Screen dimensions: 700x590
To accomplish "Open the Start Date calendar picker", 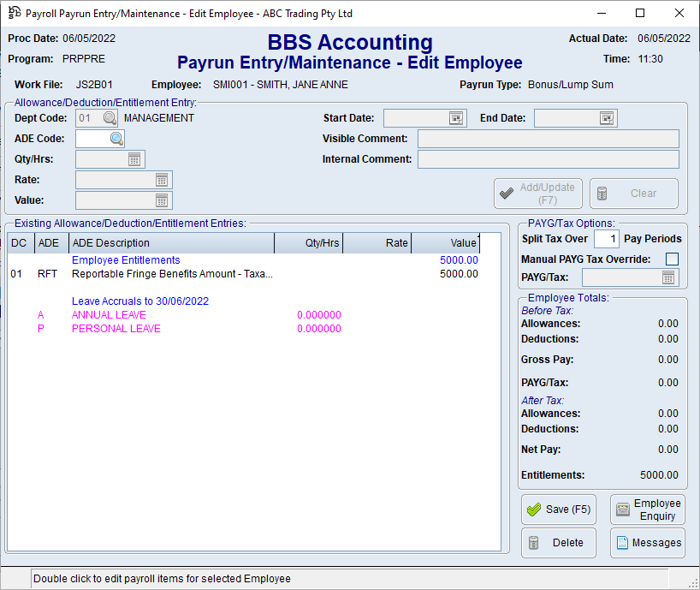I will [x=456, y=118].
